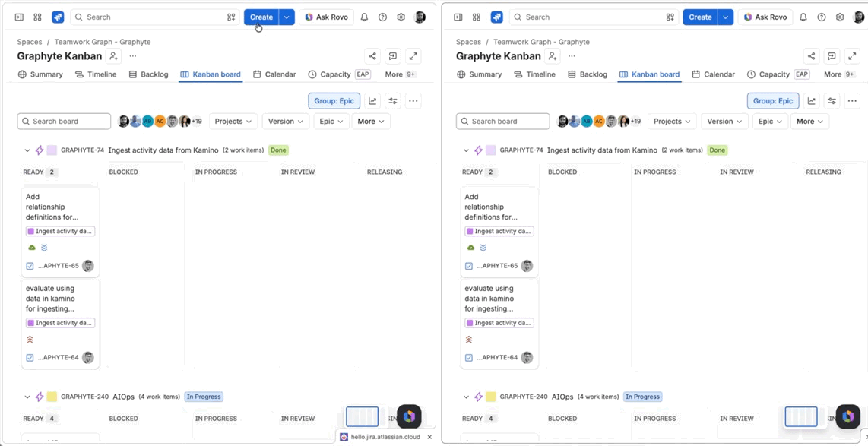Open settings gear in the right window

click(x=841, y=17)
